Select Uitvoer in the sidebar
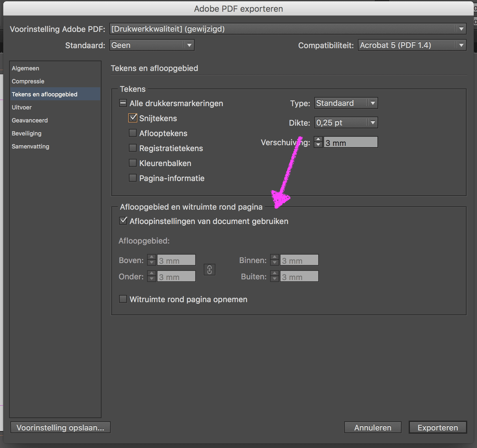This screenshot has width=477, height=448. tap(55, 107)
